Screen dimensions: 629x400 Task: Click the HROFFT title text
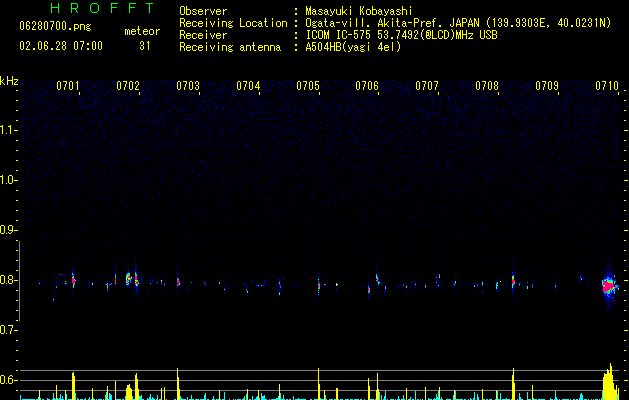(103, 8)
